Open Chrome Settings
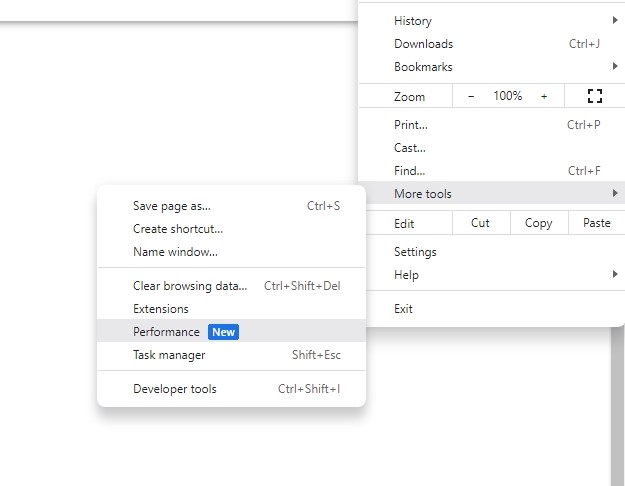The height and width of the screenshot is (486, 625). coord(415,252)
